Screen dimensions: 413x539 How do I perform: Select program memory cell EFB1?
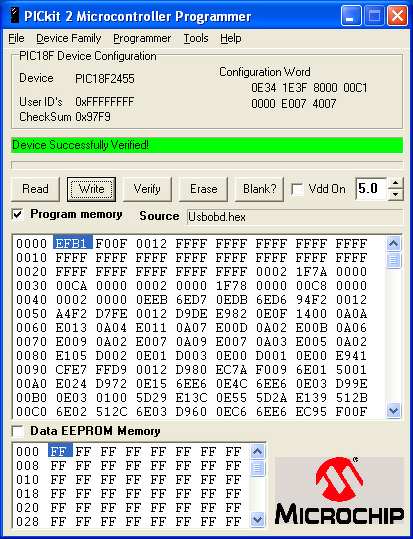[x=73, y=243]
